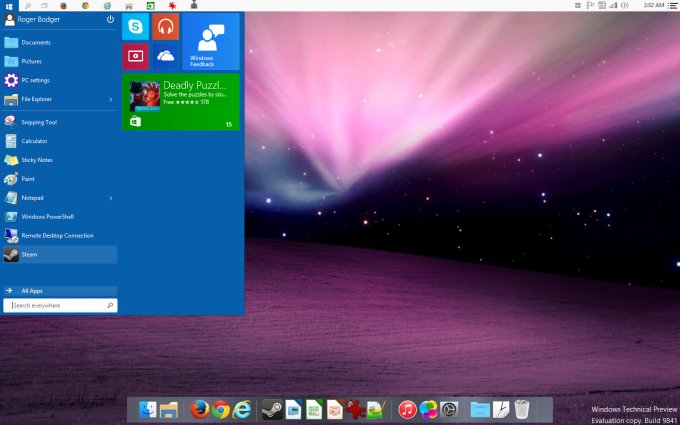Open the Trash bin in the dock
Screen dimensions: 680x425
tap(522, 409)
